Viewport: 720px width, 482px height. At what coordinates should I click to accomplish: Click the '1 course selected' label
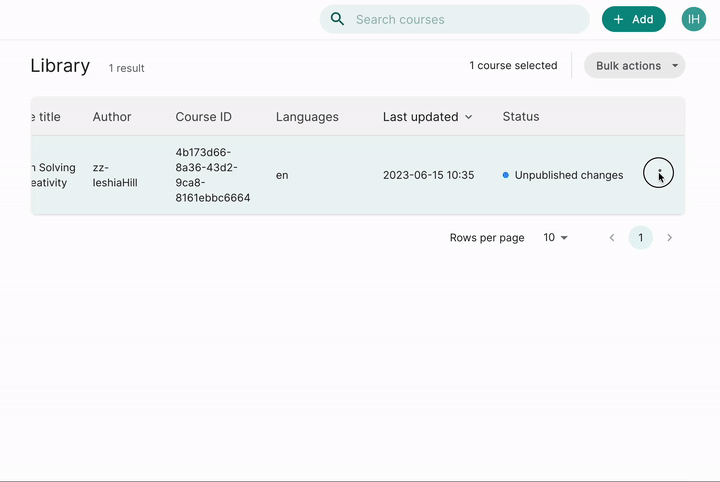click(513, 66)
